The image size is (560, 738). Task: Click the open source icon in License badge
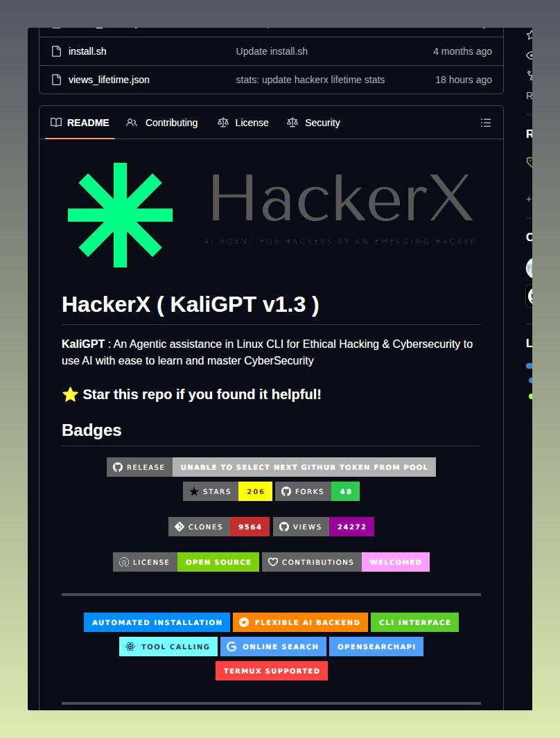tap(124, 562)
